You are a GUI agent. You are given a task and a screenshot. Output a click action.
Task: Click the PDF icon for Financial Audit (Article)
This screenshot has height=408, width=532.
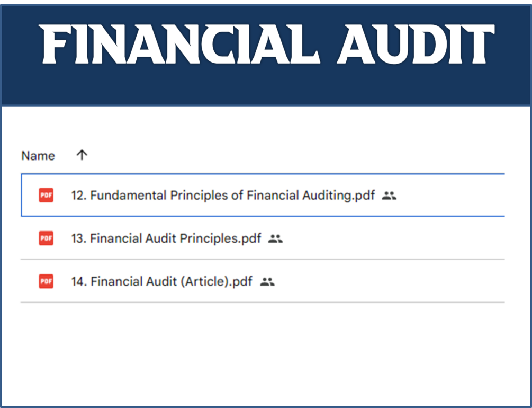tap(46, 281)
